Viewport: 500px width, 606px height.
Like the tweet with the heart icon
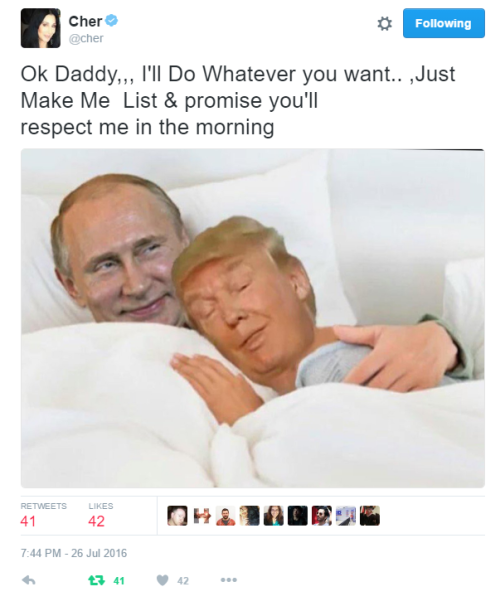(x=163, y=580)
